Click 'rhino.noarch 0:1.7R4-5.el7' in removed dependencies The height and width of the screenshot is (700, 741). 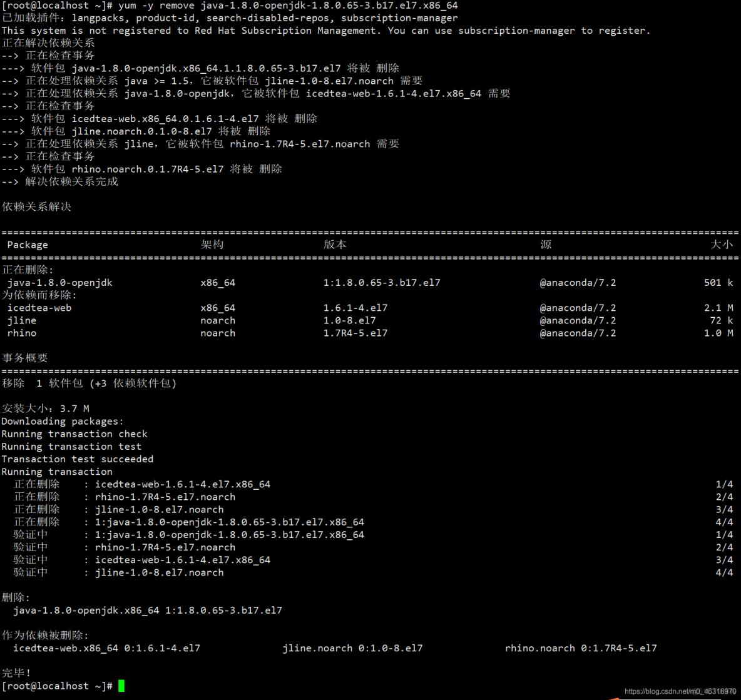581,648
